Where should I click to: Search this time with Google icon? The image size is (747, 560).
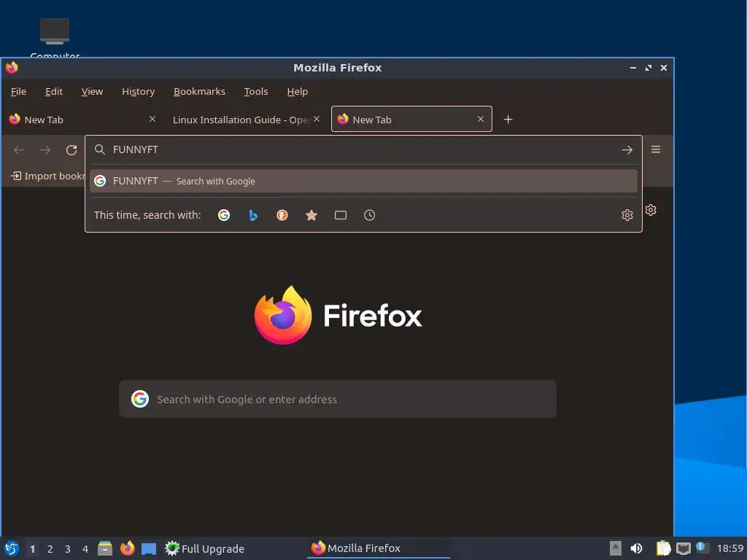pyautogui.click(x=224, y=215)
